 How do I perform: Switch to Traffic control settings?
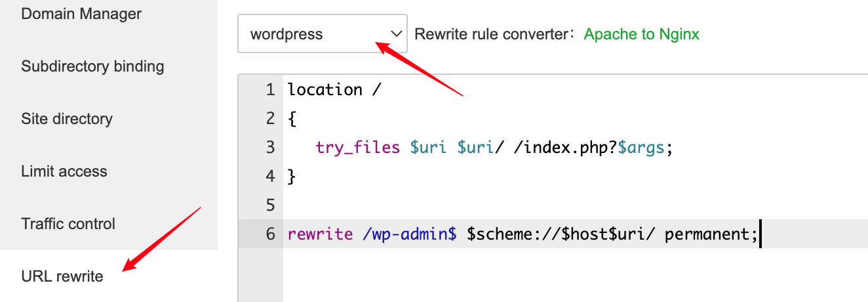point(68,224)
